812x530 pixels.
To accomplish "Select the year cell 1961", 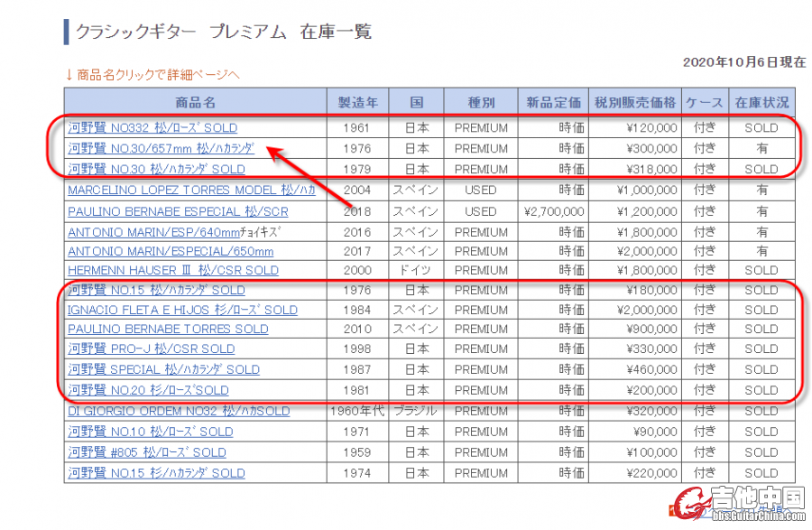I will click(x=356, y=128).
